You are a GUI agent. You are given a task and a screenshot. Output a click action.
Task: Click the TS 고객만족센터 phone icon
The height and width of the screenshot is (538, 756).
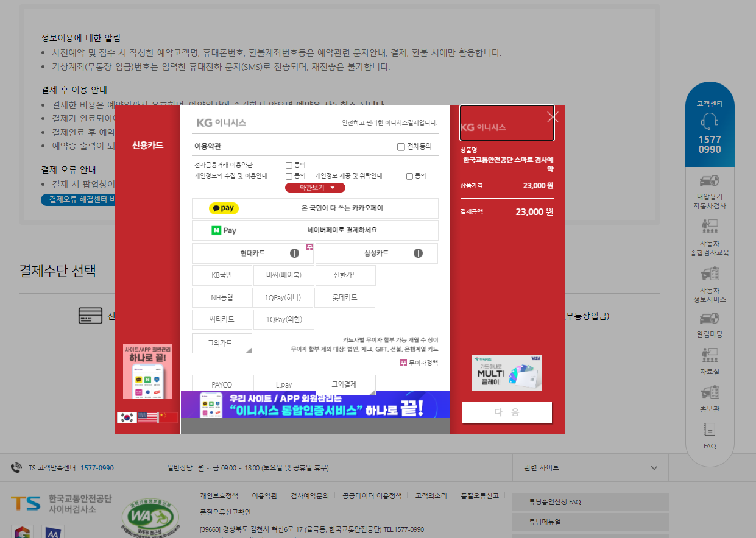16,468
